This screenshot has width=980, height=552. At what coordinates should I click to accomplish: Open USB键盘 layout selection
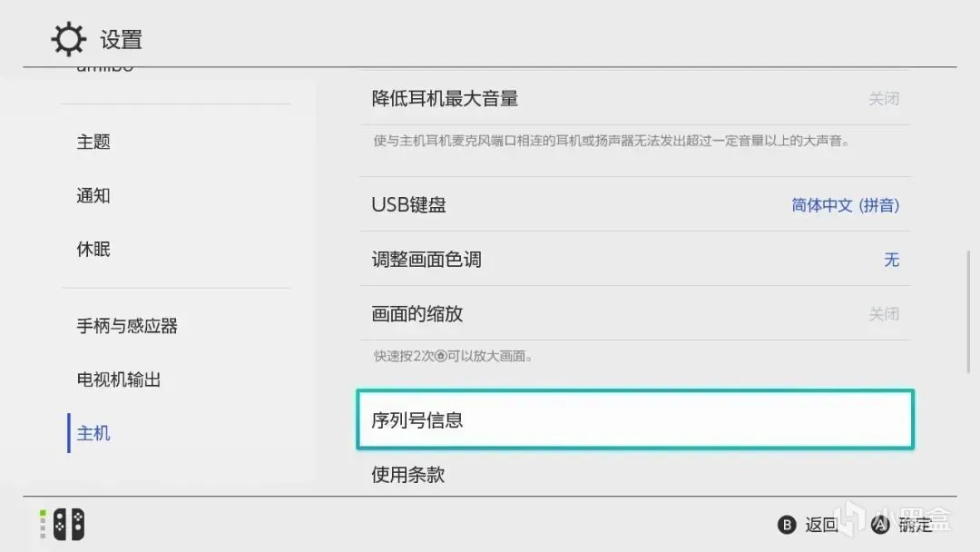tap(635, 204)
